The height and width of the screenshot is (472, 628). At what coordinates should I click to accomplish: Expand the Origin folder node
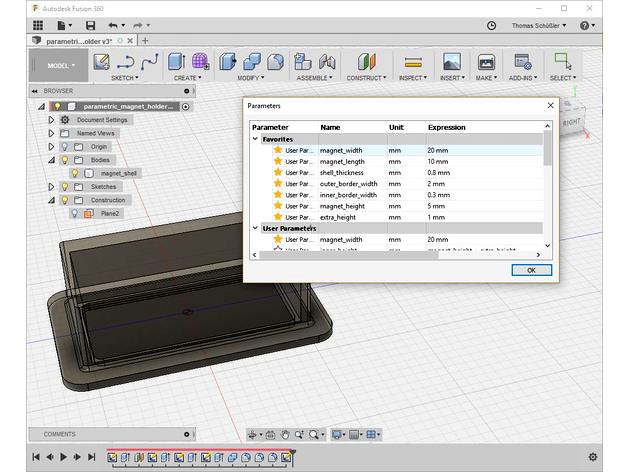51,147
